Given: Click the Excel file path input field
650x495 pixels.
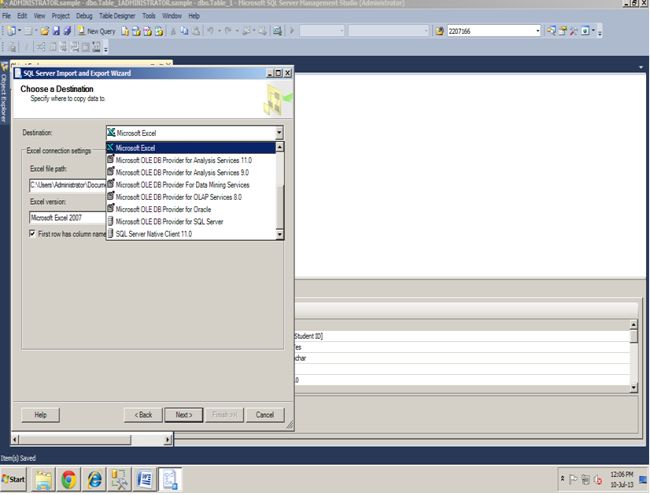Looking at the screenshot, I should tap(68, 185).
